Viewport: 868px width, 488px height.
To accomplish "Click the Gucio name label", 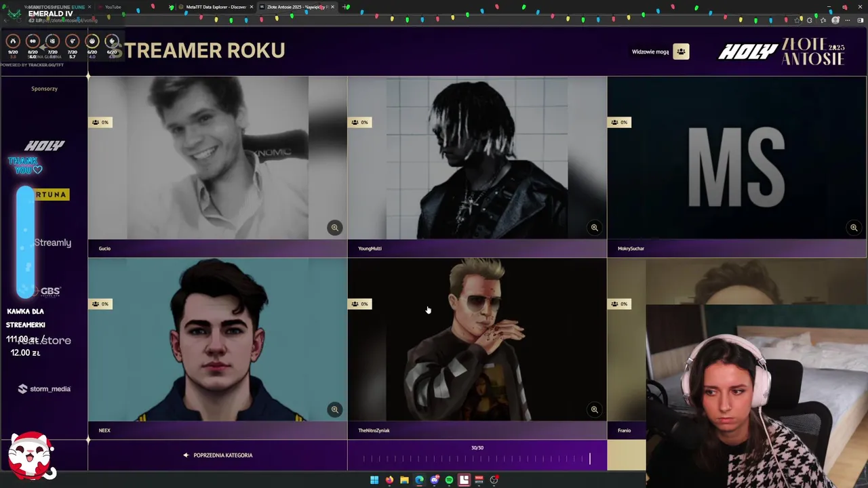I will [x=104, y=249].
